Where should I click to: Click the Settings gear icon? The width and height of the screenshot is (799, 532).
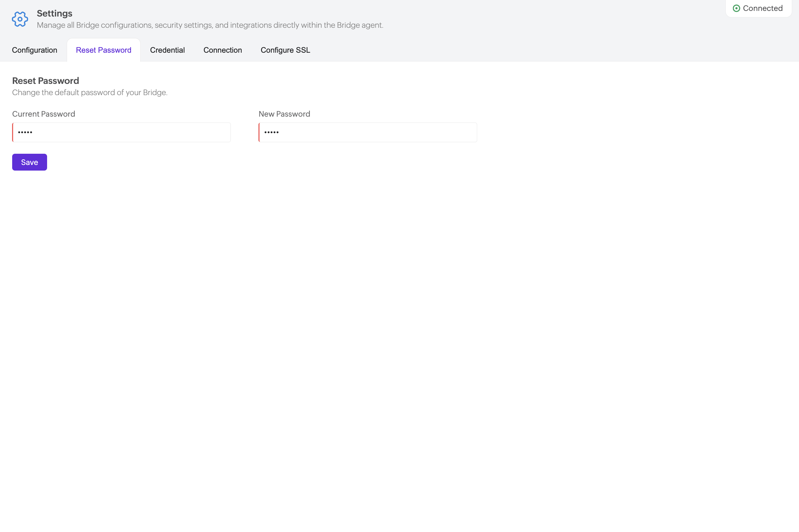coord(20,19)
